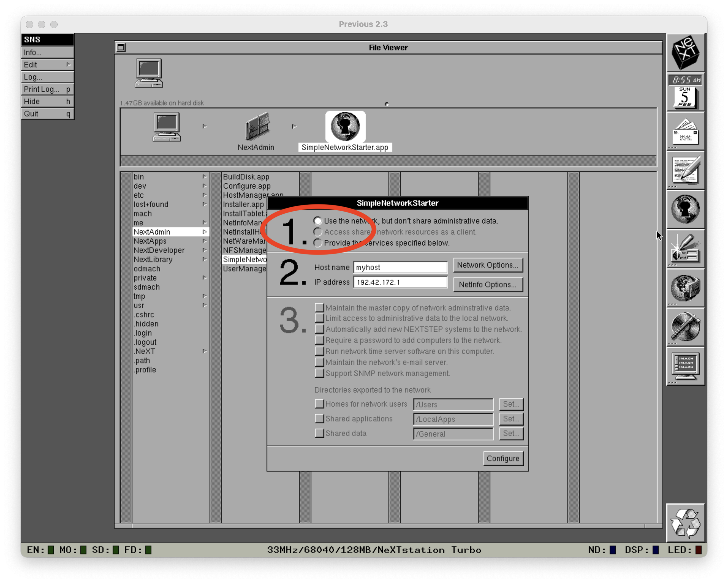Open the Recycler icon in the dock
The height and width of the screenshot is (583, 728).
tap(685, 523)
